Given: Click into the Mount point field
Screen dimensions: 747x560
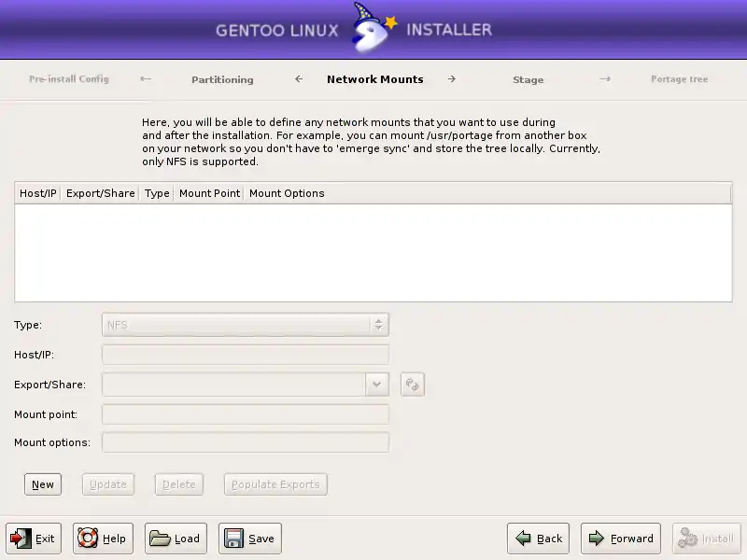Looking at the screenshot, I should tap(245, 414).
